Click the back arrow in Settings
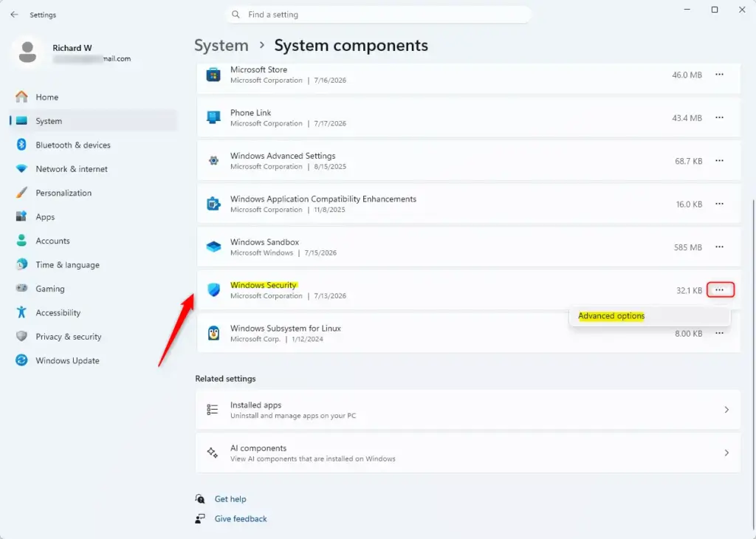The image size is (756, 539). tap(14, 15)
